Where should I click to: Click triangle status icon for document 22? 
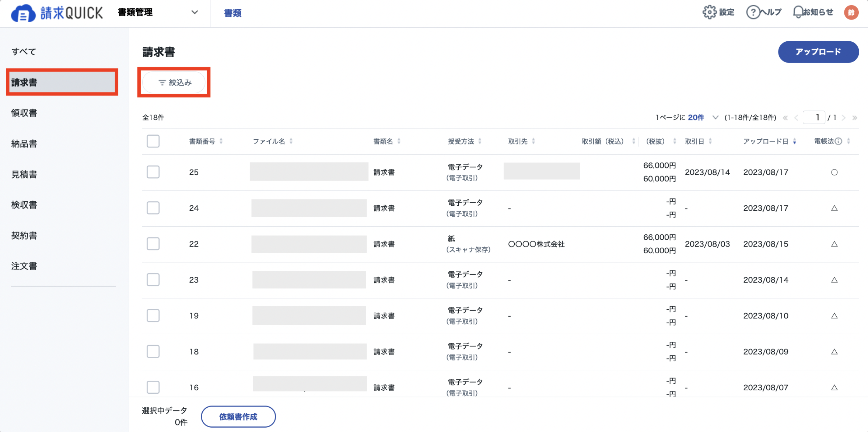(x=834, y=244)
